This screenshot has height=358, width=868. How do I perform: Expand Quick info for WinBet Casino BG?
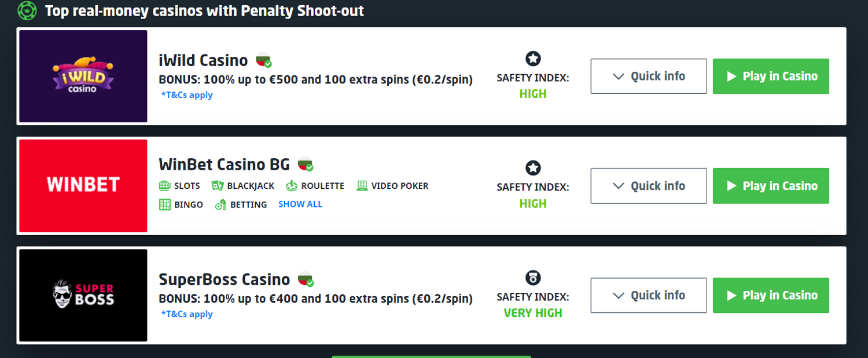[x=648, y=186]
